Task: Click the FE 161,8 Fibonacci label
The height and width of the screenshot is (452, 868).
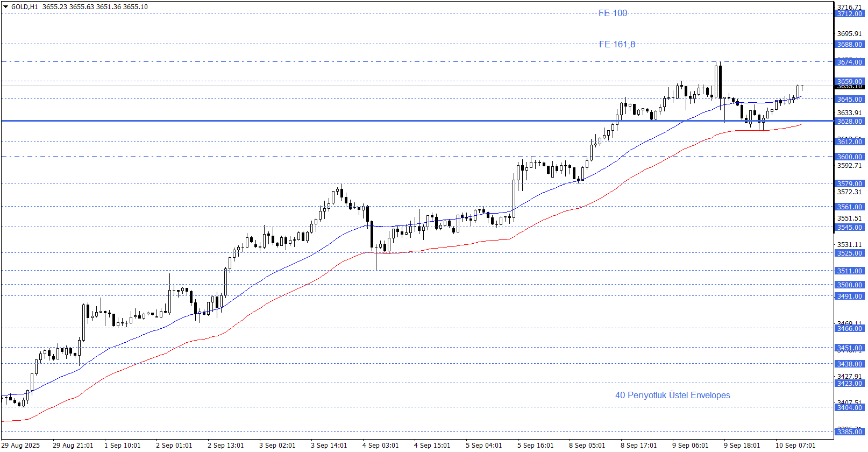Action: click(x=617, y=44)
